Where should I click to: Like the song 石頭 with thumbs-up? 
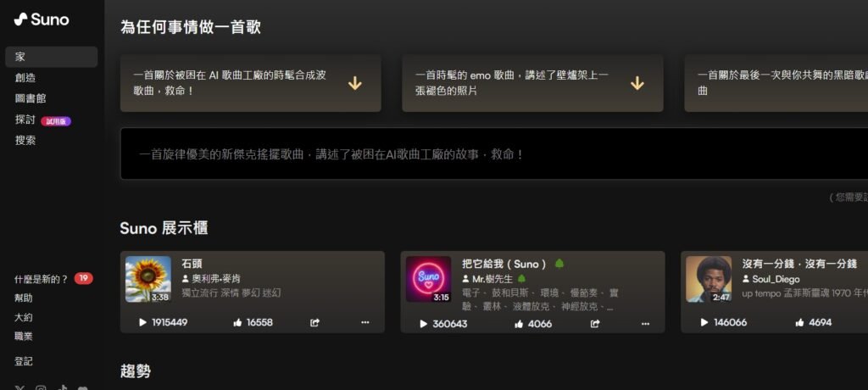238,322
